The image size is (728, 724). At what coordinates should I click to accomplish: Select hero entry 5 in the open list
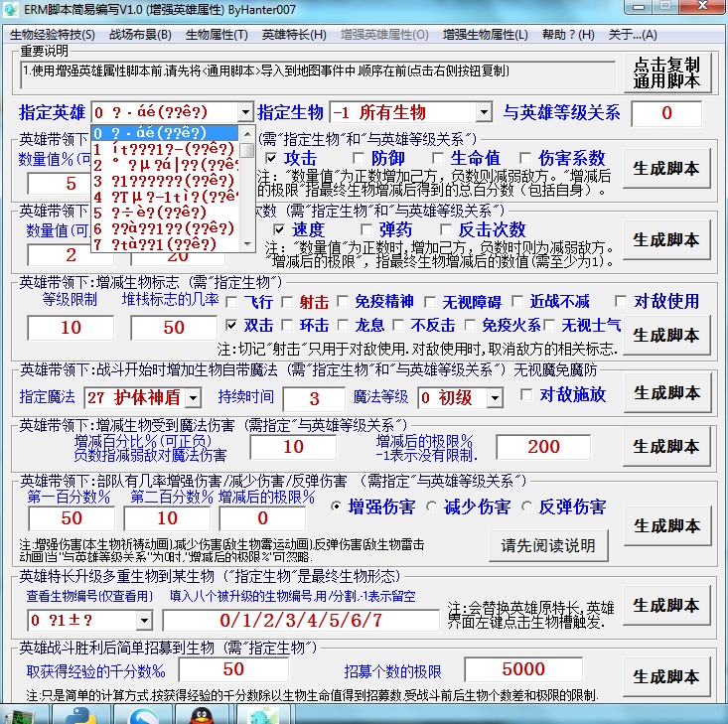click(x=165, y=213)
